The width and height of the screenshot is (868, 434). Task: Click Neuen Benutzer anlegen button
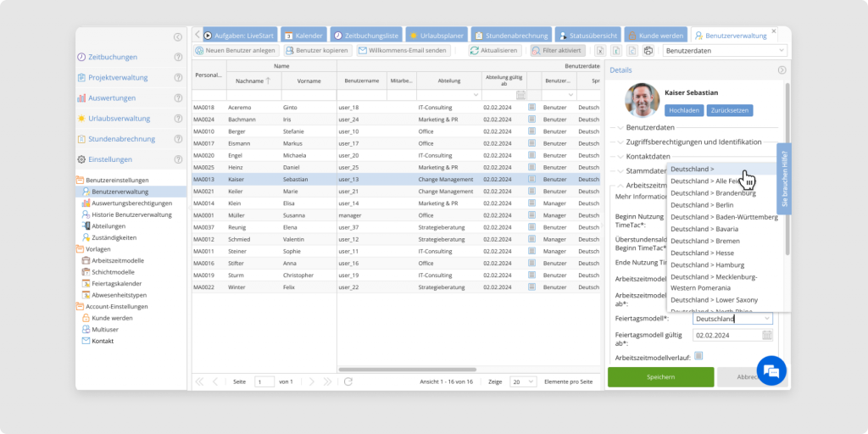[x=235, y=51]
